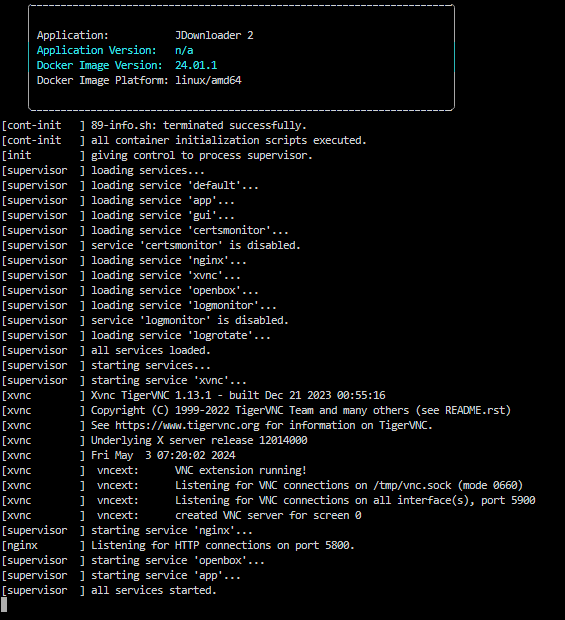The image size is (565, 620).
Task: Click the Docker Image Version 24.01.1 value
Action: [x=196, y=66]
